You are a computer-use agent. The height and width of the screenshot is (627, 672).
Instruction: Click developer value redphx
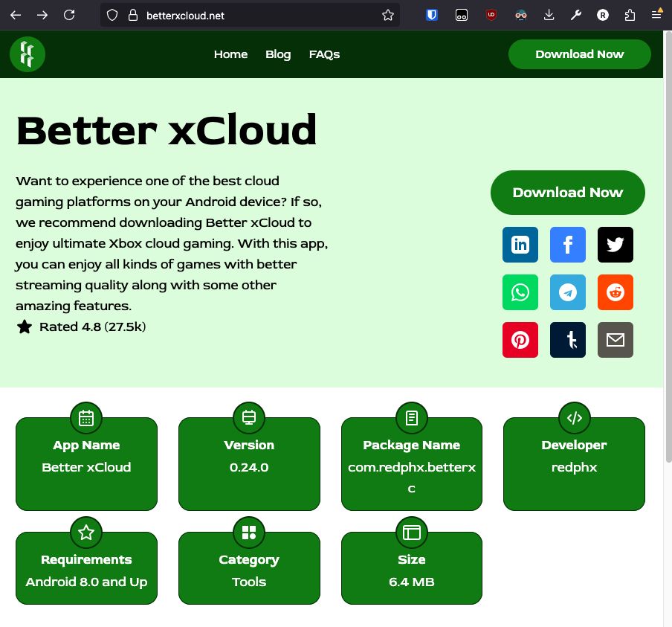click(x=575, y=468)
